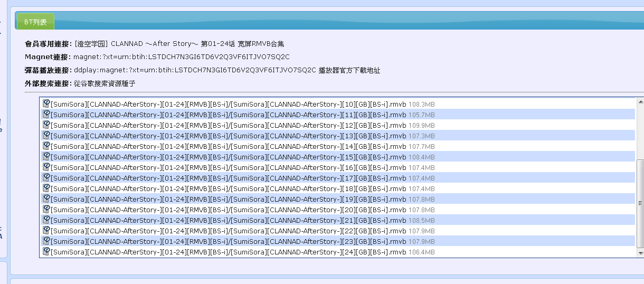Click file icon for episode [22] rmvb
The height and width of the screenshot is (284, 644).
pos(46,230)
